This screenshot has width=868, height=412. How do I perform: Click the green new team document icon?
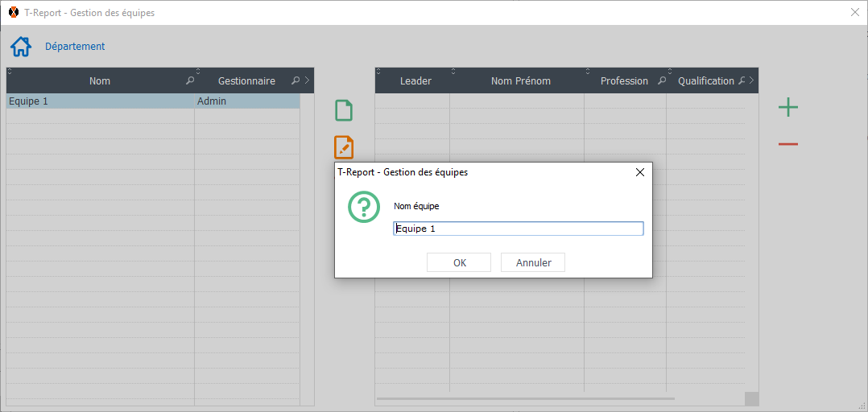[x=344, y=110]
